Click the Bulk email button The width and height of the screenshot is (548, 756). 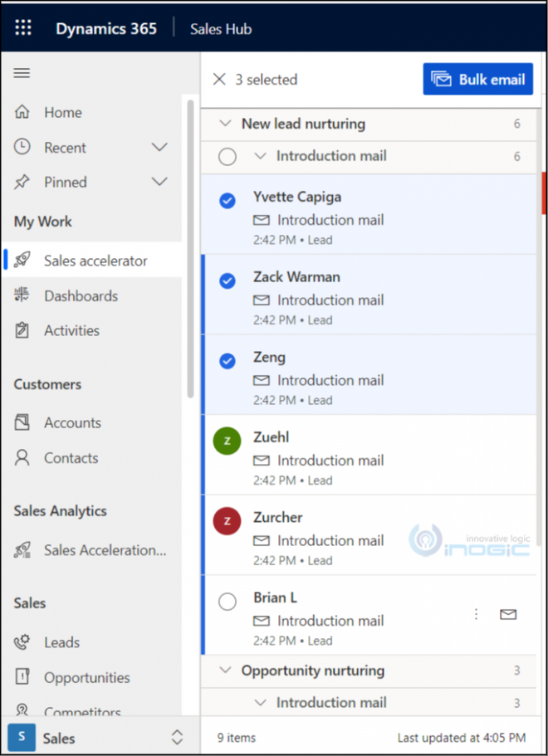[478, 79]
